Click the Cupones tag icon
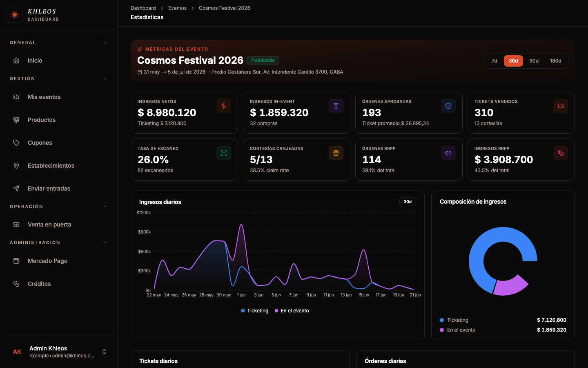 [16, 143]
